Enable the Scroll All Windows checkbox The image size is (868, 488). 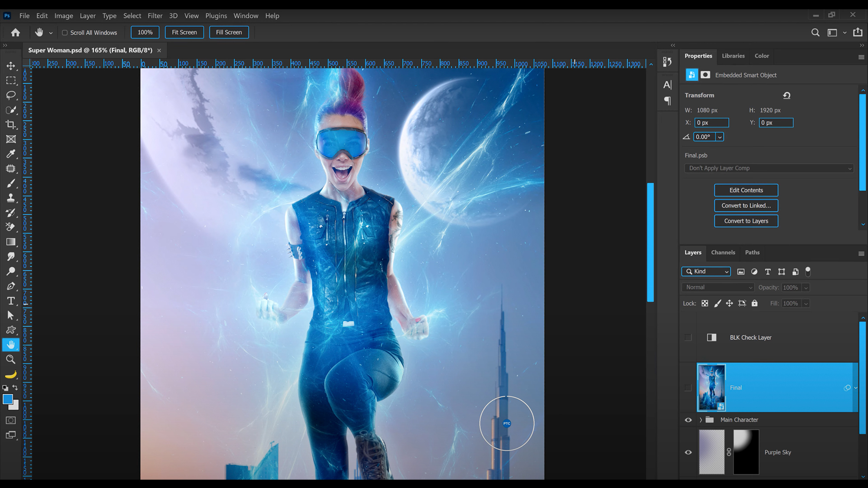point(64,32)
